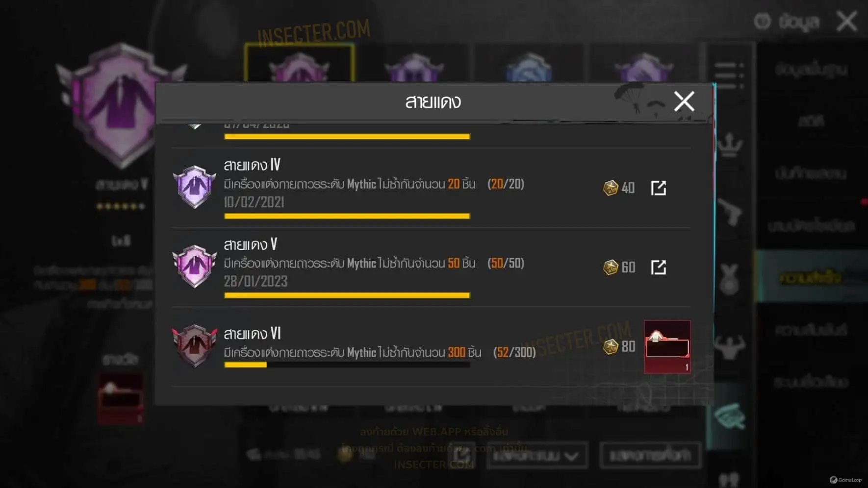The width and height of the screenshot is (868, 488).
Task: Open the pistol icon in sidebar
Action: (730, 212)
